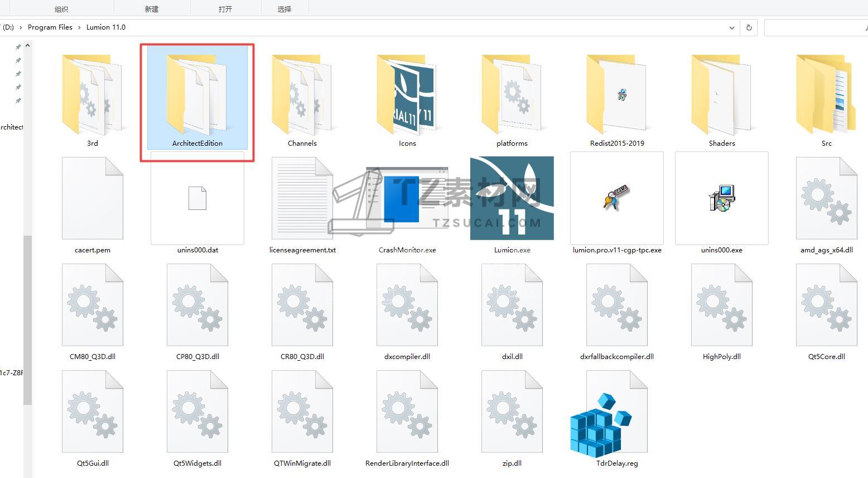Click the Lumion.exe file name
Image resolution: width=868 pixels, height=478 pixels.
tap(512, 250)
